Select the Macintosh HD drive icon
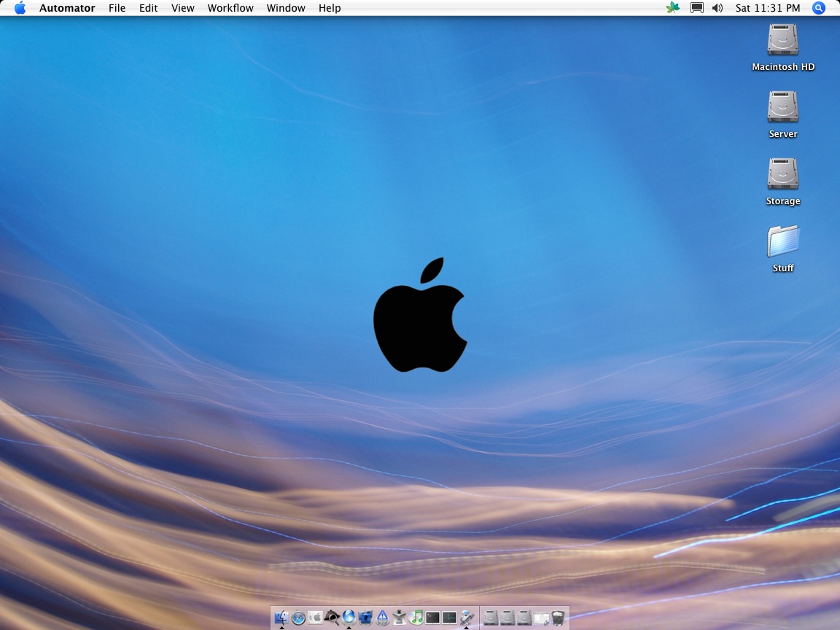This screenshot has height=630, width=840. coord(782,39)
